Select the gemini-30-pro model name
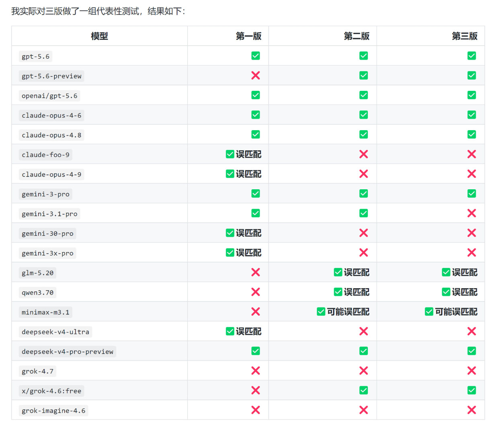 click(47, 234)
